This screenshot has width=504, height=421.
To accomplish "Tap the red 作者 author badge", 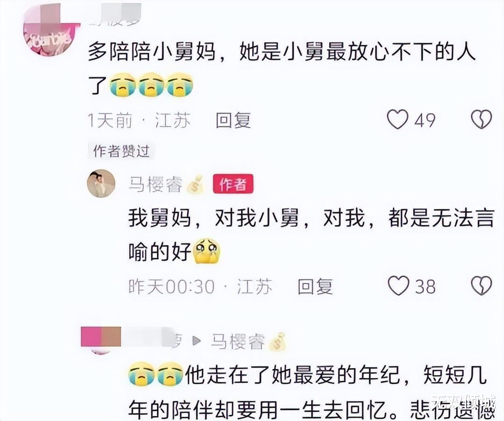I will 233,184.
